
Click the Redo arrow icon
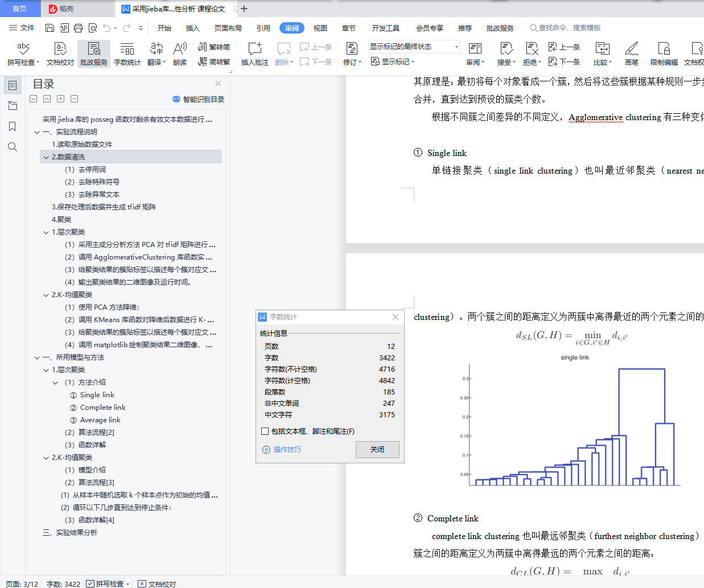(126, 28)
